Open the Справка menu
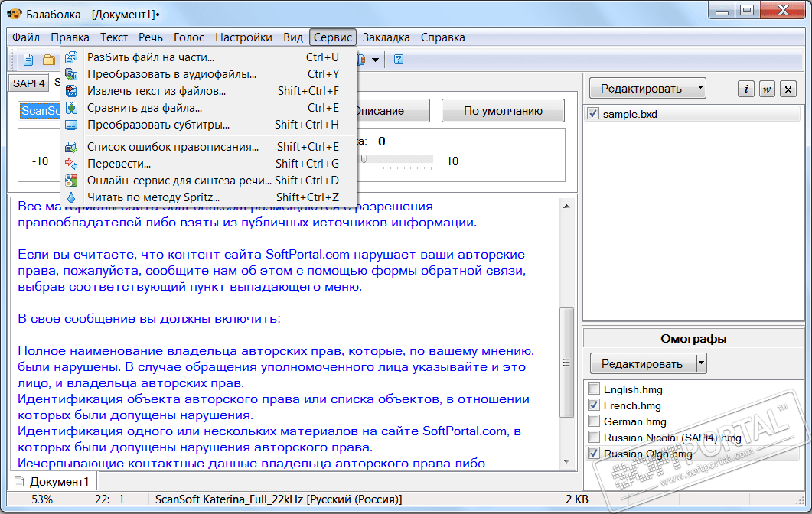 coord(443,37)
